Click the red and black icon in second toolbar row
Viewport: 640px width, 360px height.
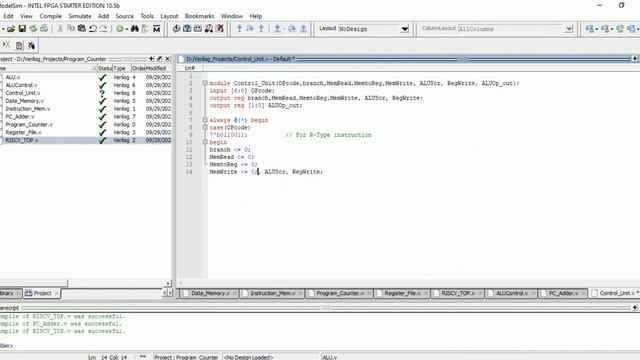[31, 46]
